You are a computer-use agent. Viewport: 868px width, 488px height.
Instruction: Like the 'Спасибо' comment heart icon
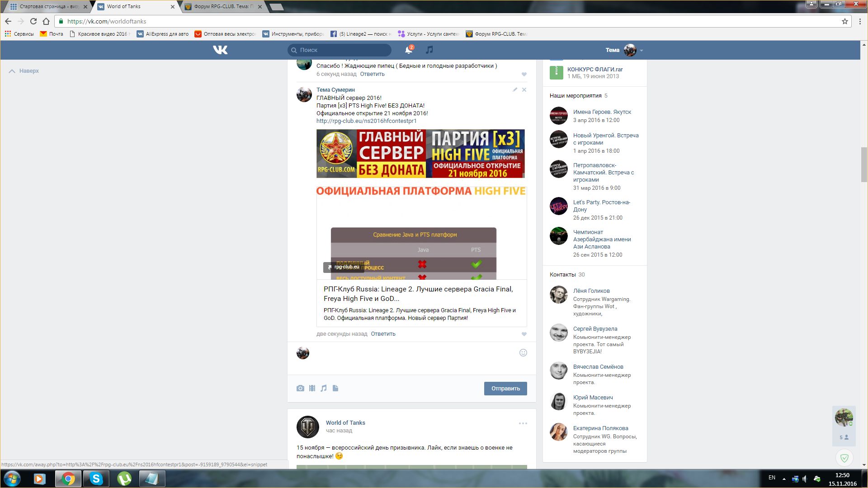[524, 74]
